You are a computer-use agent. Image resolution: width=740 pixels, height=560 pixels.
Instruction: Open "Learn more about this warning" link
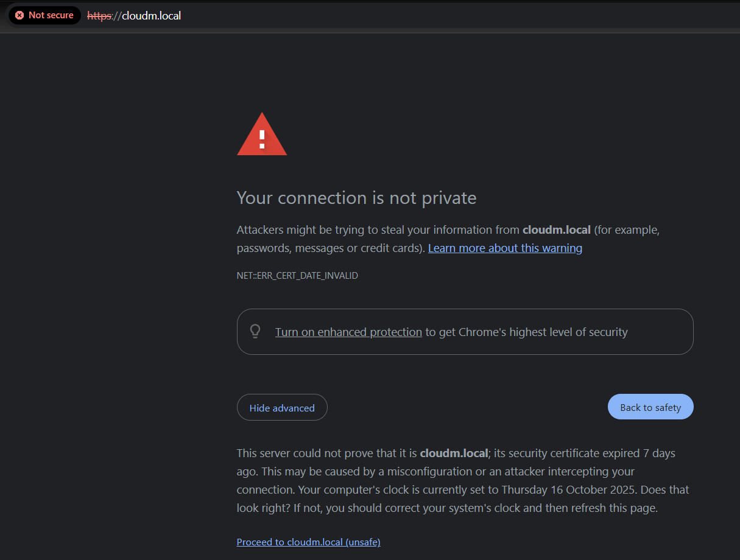[505, 248]
